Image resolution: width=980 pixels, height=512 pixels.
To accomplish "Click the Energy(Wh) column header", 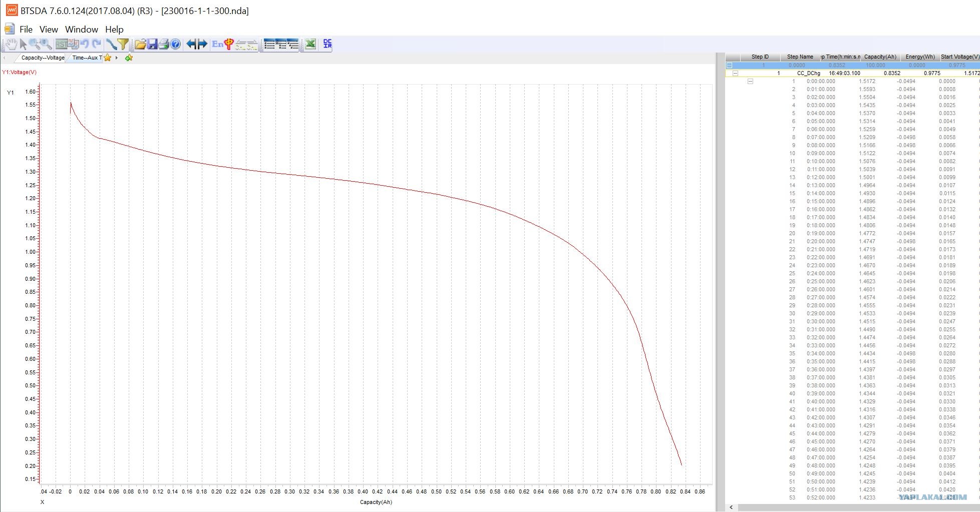I will pyautogui.click(x=920, y=57).
